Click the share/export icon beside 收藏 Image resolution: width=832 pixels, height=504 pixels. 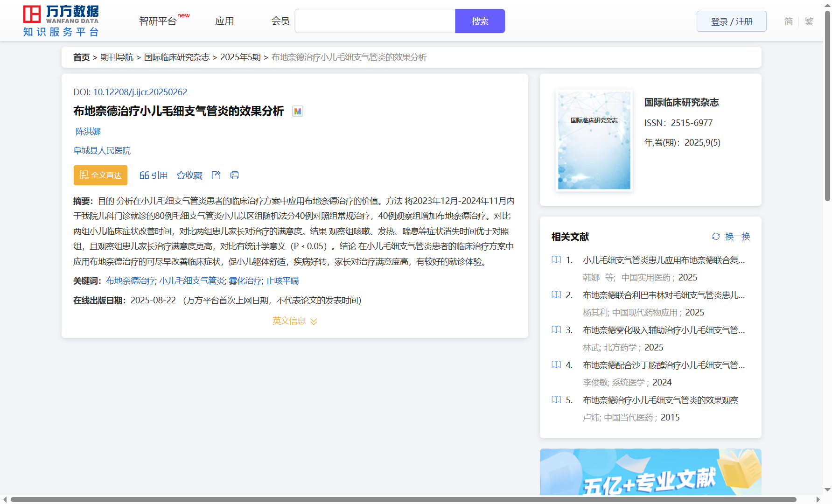(x=216, y=175)
